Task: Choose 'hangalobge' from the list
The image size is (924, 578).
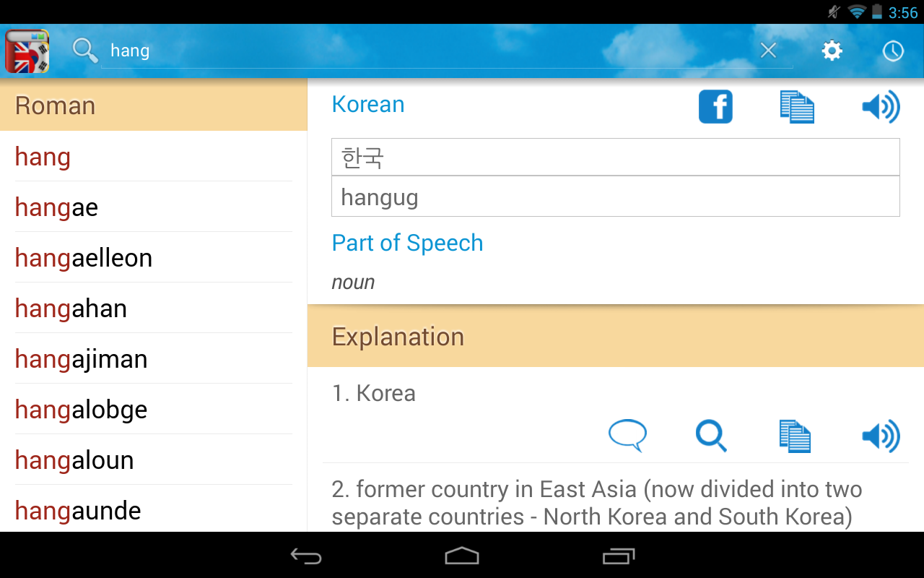Action: pos(154,410)
